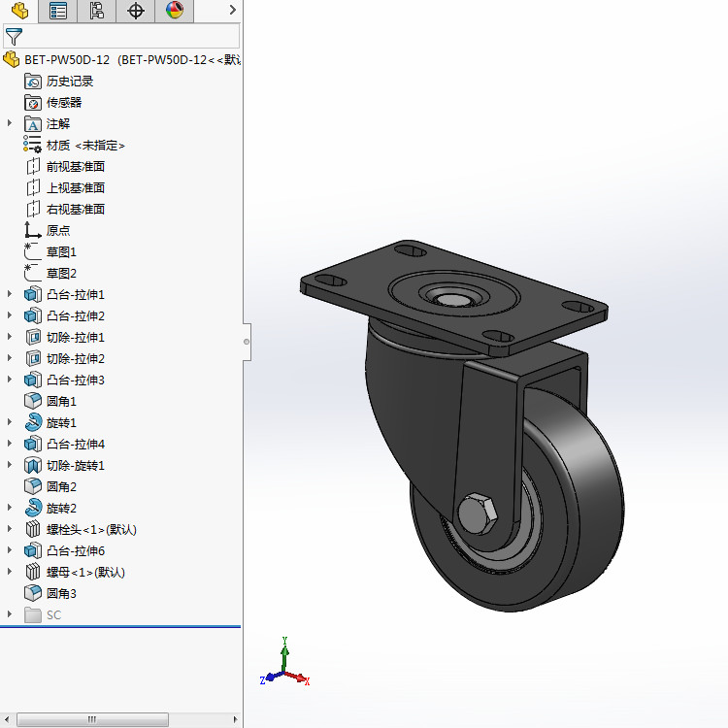Select the 草图2 sketch icon

click(32, 273)
